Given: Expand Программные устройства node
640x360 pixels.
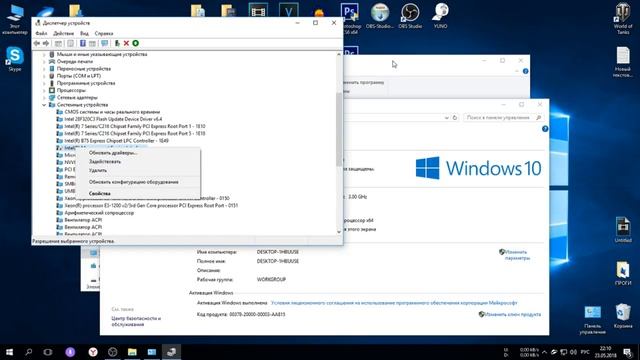Looking at the screenshot, I should tap(44, 83).
